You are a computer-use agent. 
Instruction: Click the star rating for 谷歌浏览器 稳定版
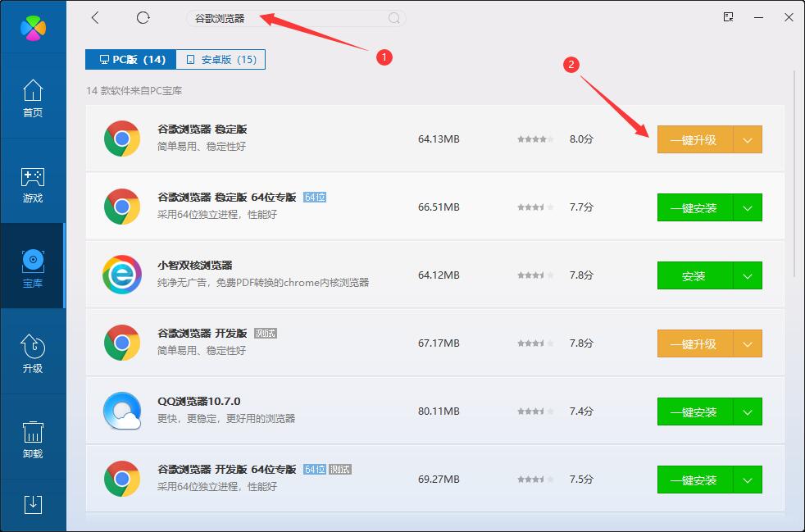(x=535, y=139)
